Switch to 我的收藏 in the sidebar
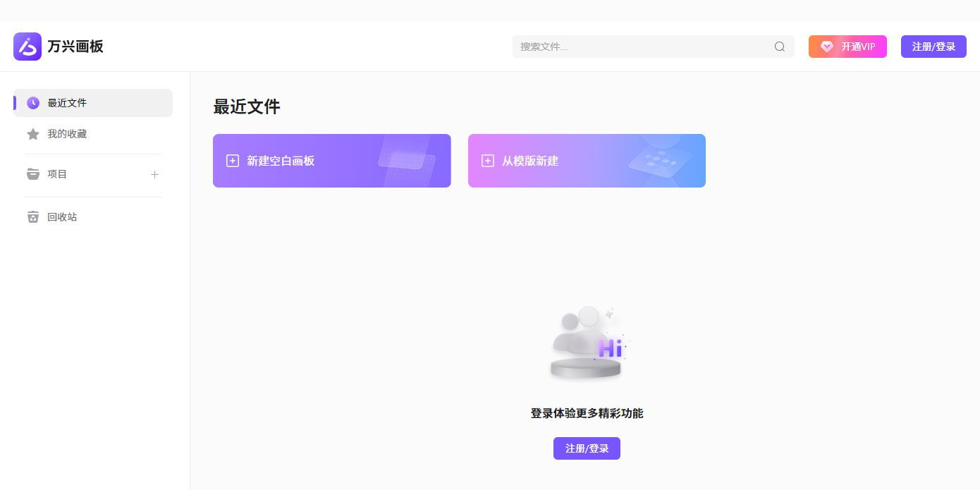Screen dimensions: 980x490 [67, 133]
